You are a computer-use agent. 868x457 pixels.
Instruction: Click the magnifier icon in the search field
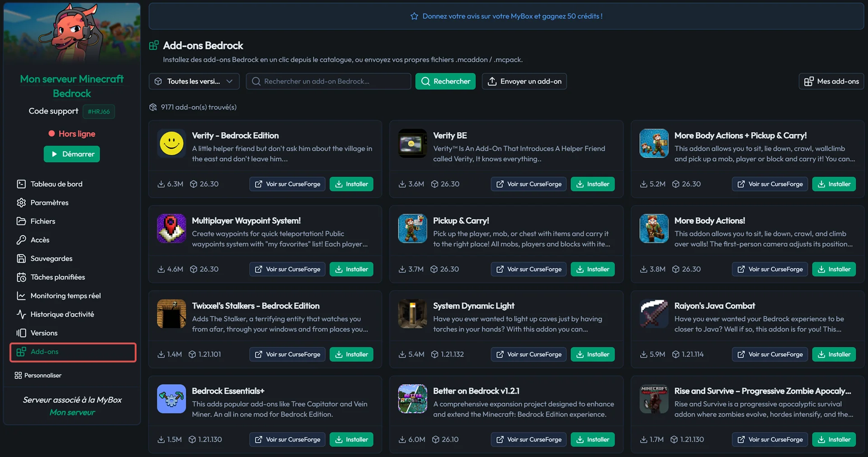[x=256, y=81]
